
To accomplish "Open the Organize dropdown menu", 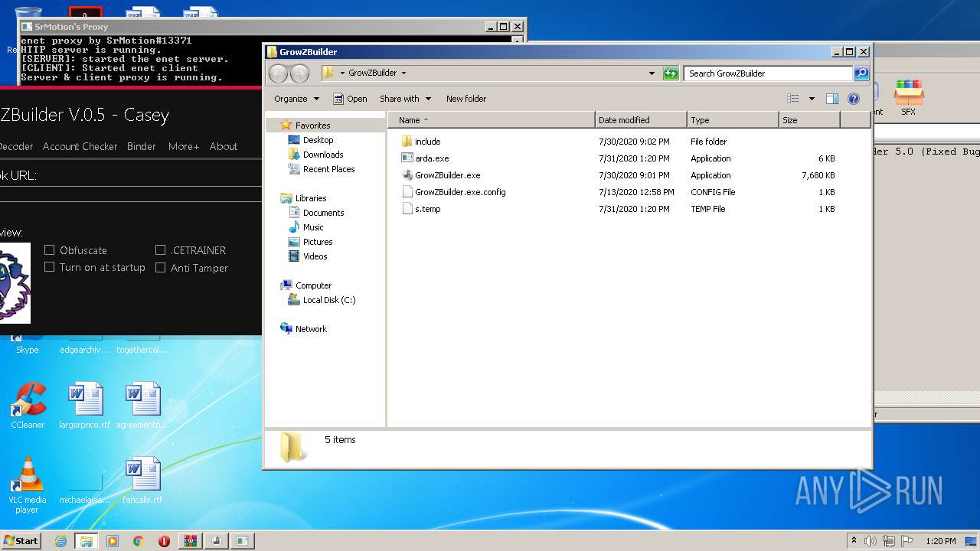I will [x=296, y=99].
